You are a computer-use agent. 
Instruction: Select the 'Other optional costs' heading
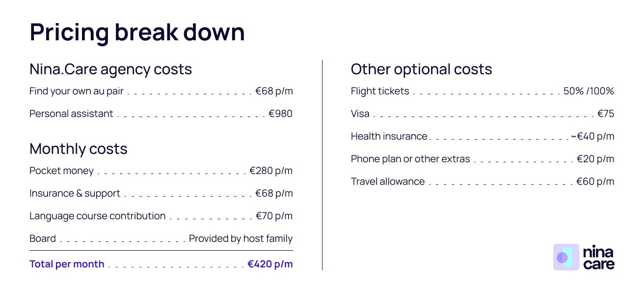click(421, 69)
